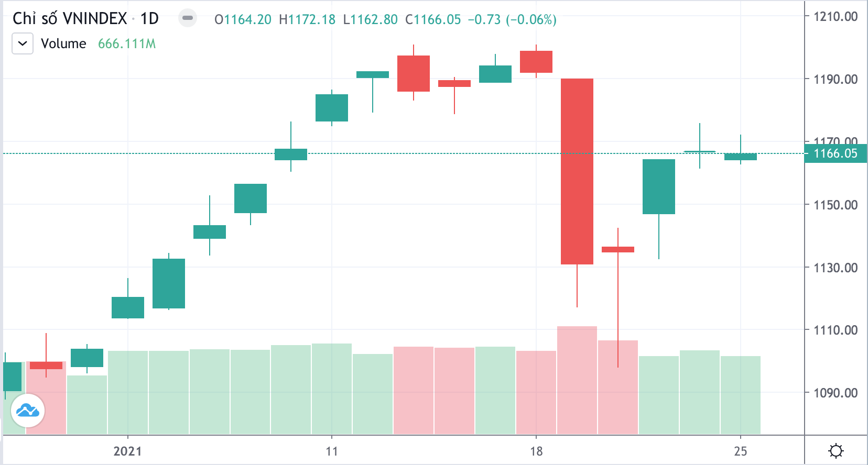Click the 18 date label on the time axis
Image resolution: width=868 pixels, height=465 pixels.
pyautogui.click(x=536, y=451)
